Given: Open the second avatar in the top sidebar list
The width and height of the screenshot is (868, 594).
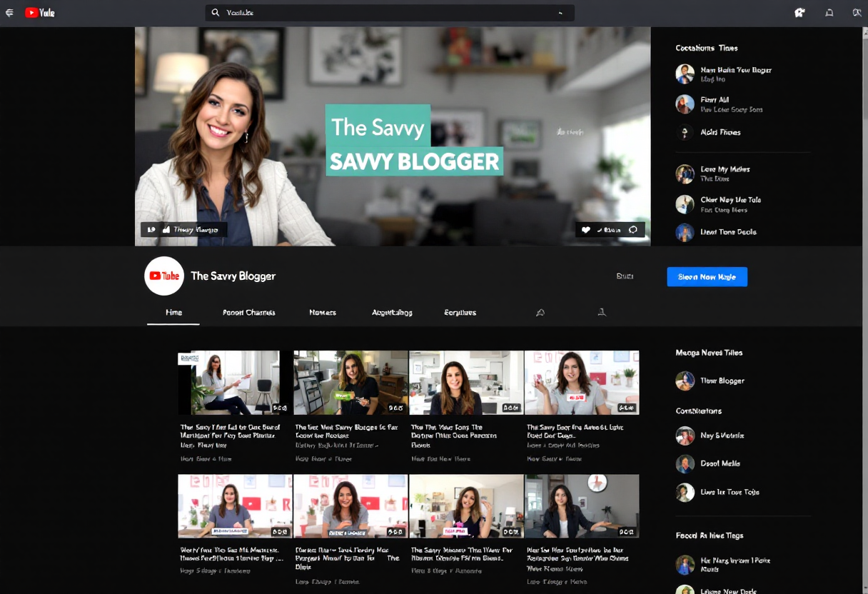Looking at the screenshot, I should 685,104.
